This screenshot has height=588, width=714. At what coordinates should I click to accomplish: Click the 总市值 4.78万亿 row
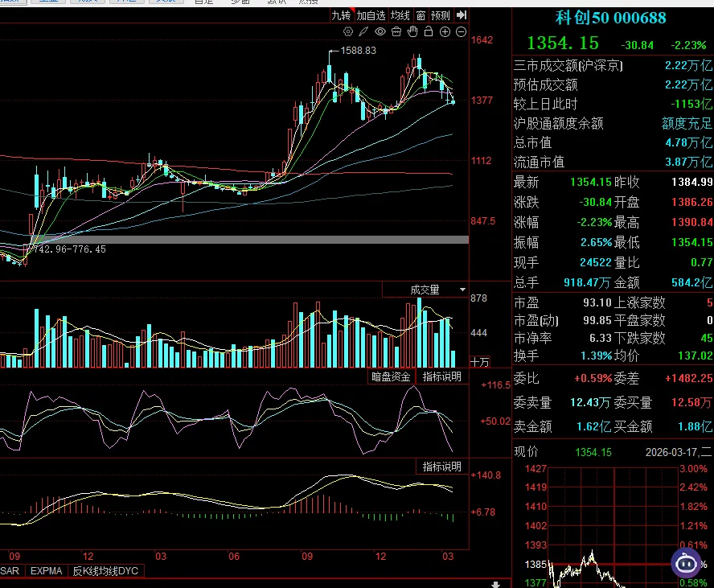[613, 142]
